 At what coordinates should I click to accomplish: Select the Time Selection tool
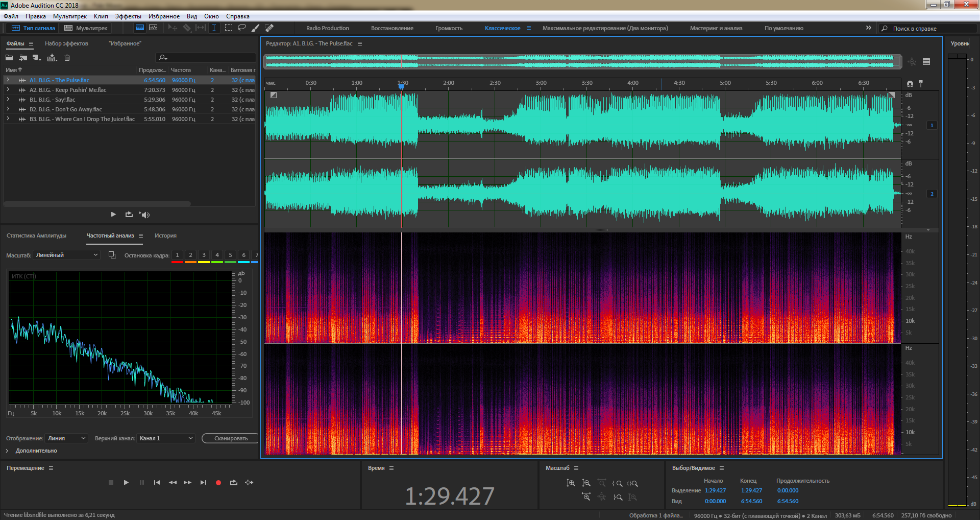click(x=214, y=28)
